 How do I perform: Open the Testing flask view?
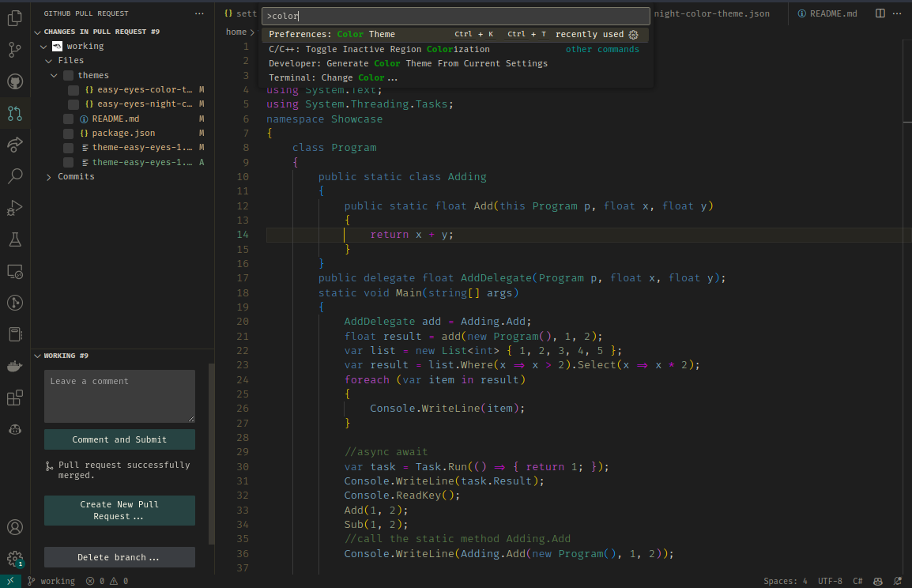tap(15, 239)
